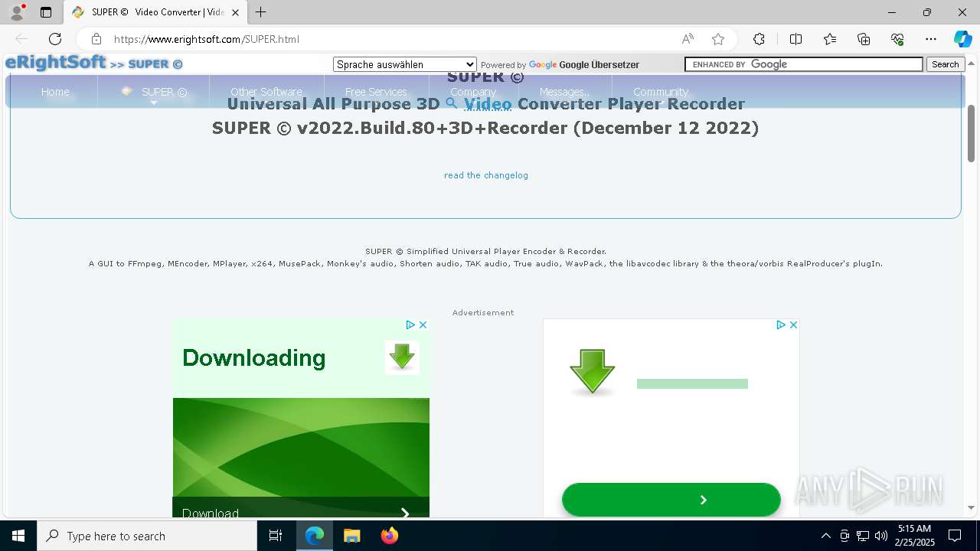Open the Extensions puzzle icon

(x=759, y=39)
